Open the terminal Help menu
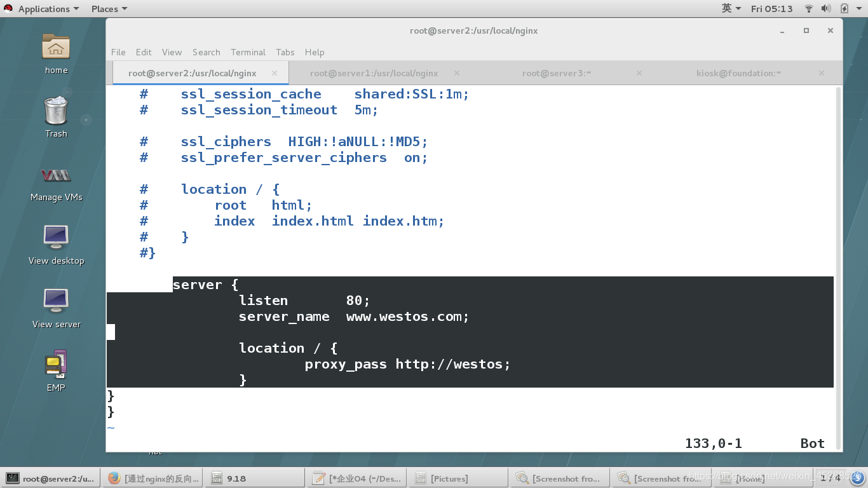The width and height of the screenshot is (868, 488). [315, 52]
